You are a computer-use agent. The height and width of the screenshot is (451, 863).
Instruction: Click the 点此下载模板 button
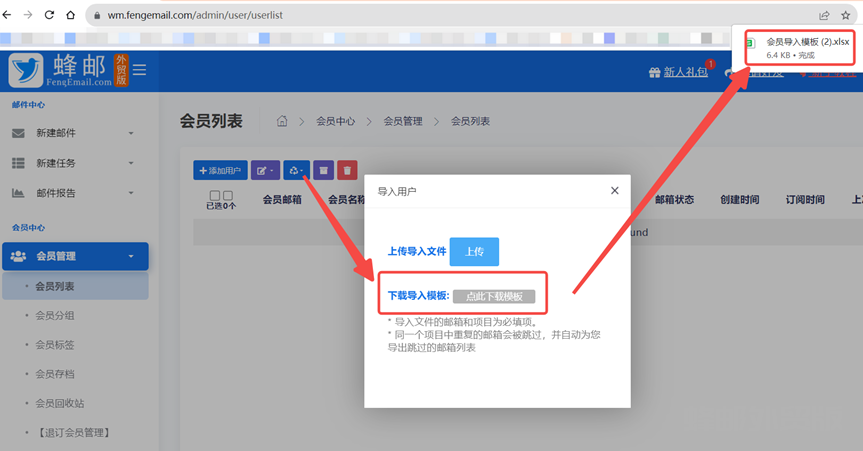pyautogui.click(x=494, y=296)
